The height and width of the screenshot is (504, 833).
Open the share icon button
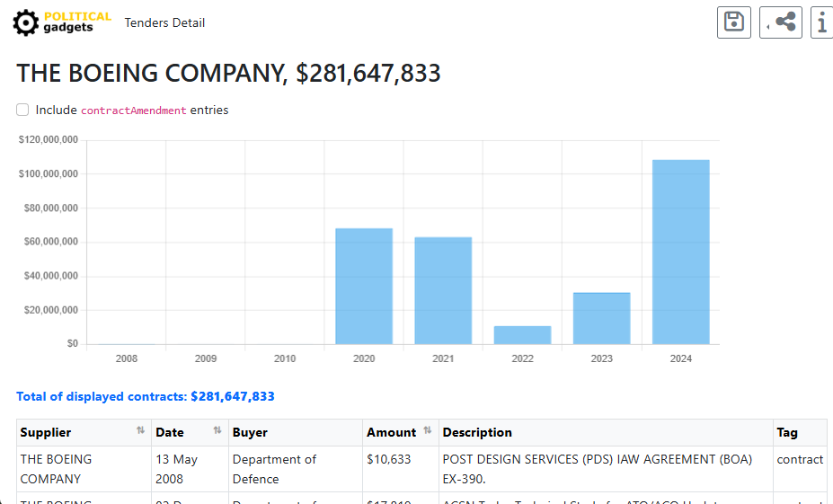[780, 22]
